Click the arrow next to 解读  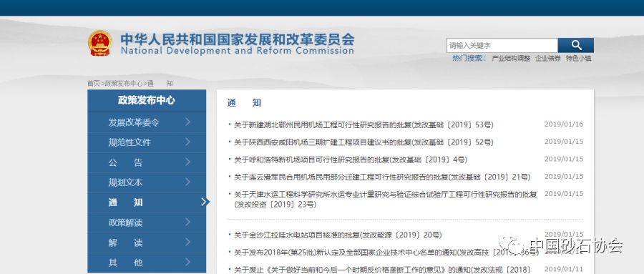187,243
